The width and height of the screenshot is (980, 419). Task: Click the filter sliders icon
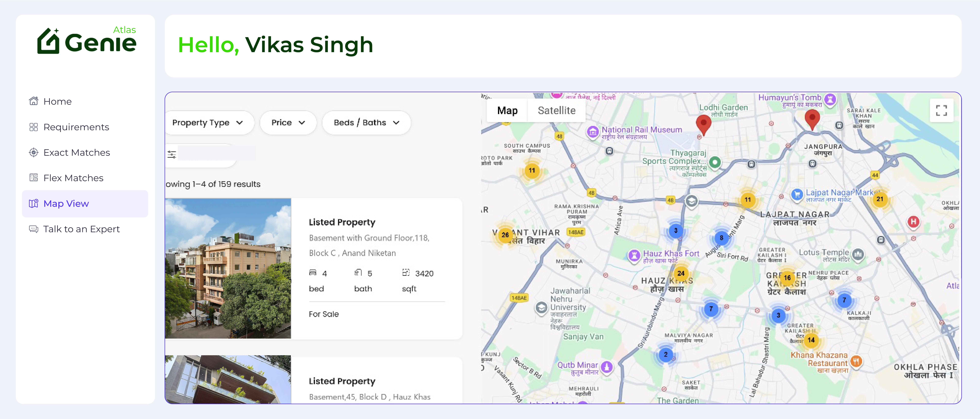tap(172, 154)
